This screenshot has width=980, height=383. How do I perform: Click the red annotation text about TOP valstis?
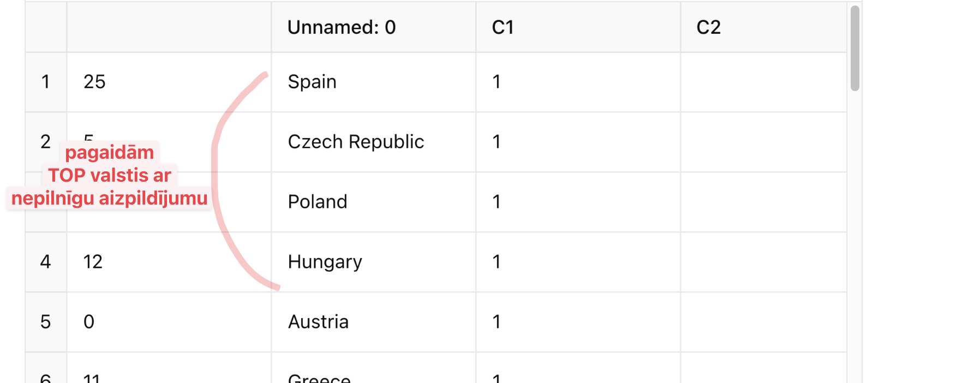pos(109,175)
